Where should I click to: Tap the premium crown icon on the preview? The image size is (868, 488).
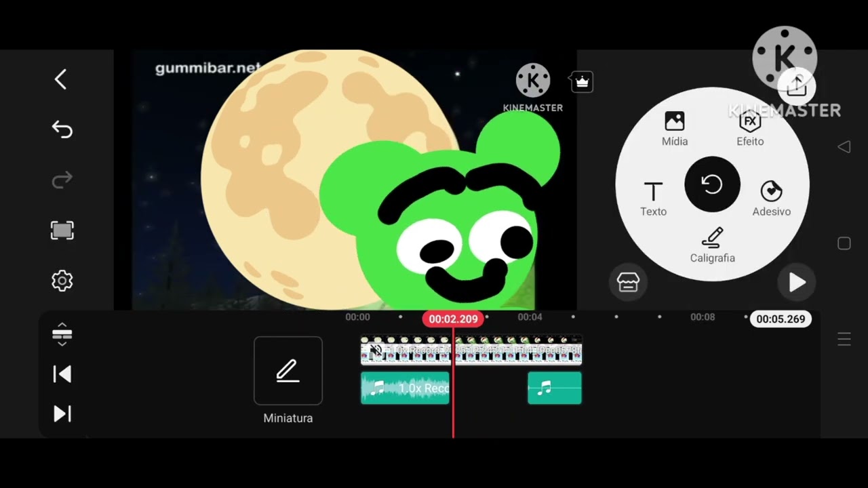tap(582, 82)
